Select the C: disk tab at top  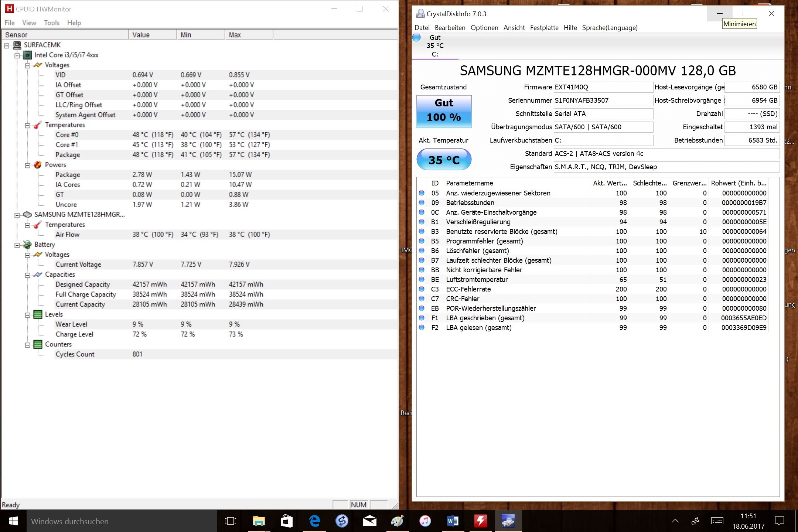pyautogui.click(x=435, y=46)
